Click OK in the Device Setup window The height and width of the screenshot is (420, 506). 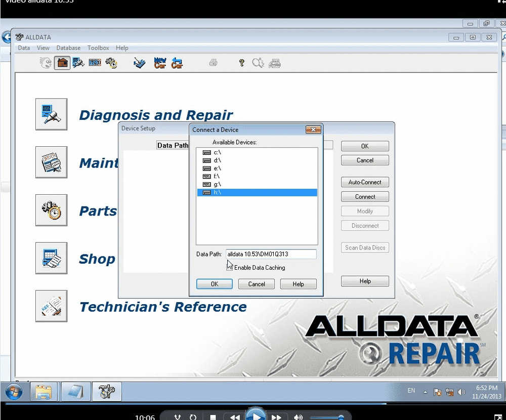(365, 146)
